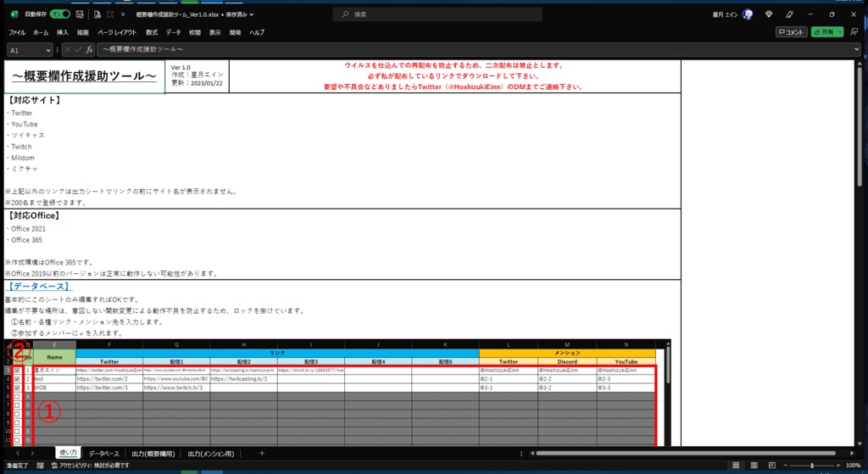Image resolution: width=868 pixels, height=474 pixels.
Task: Follow the 【データベース】 hyperlink
Action: (39, 287)
